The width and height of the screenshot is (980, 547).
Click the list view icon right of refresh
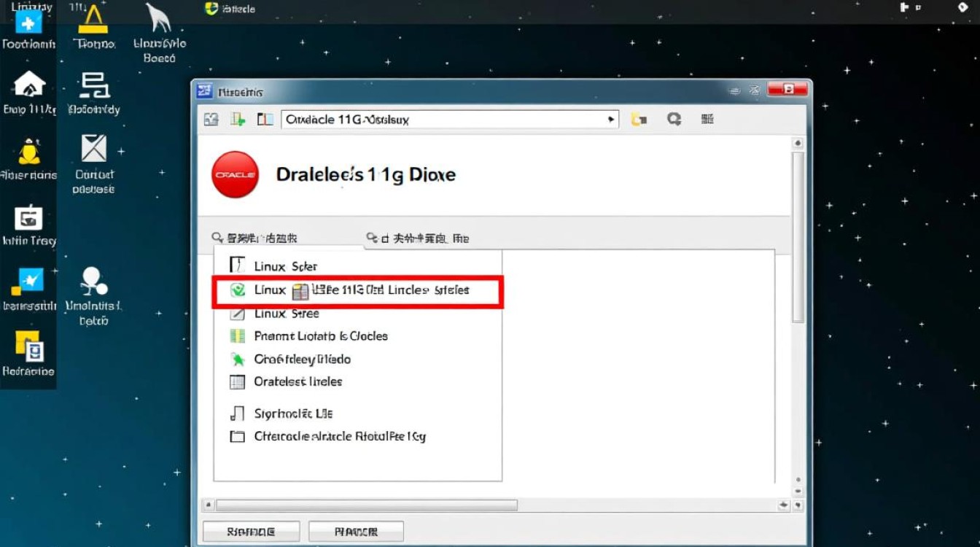(x=707, y=118)
